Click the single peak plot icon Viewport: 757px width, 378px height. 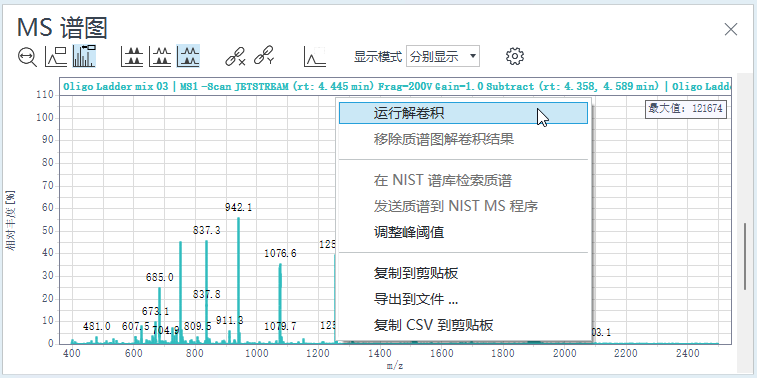point(315,56)
